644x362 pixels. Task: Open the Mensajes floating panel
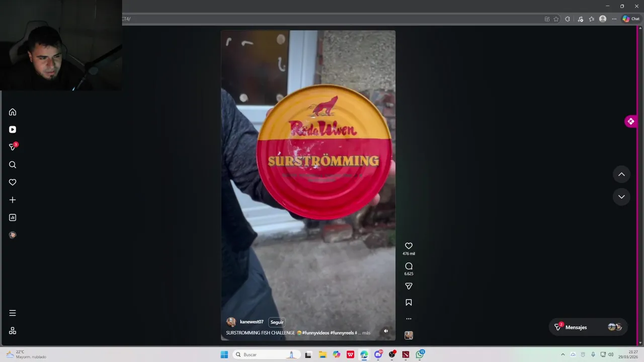click(x=588, y=327)
